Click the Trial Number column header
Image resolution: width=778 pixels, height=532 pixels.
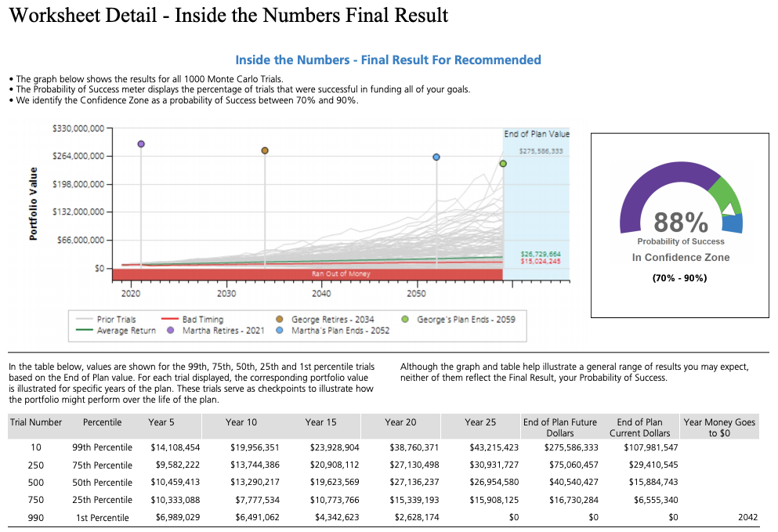tap(36, 422)
